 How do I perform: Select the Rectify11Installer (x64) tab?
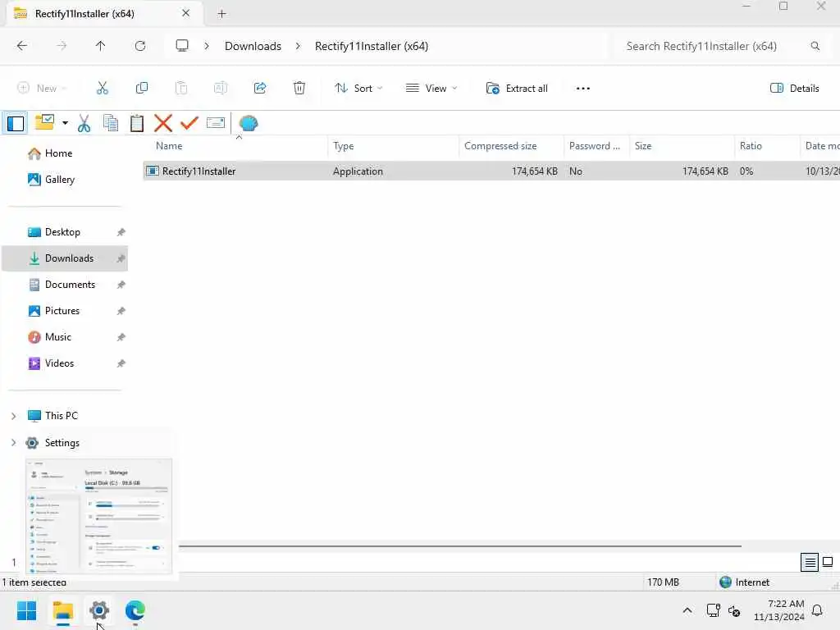[x=105, y=13]
